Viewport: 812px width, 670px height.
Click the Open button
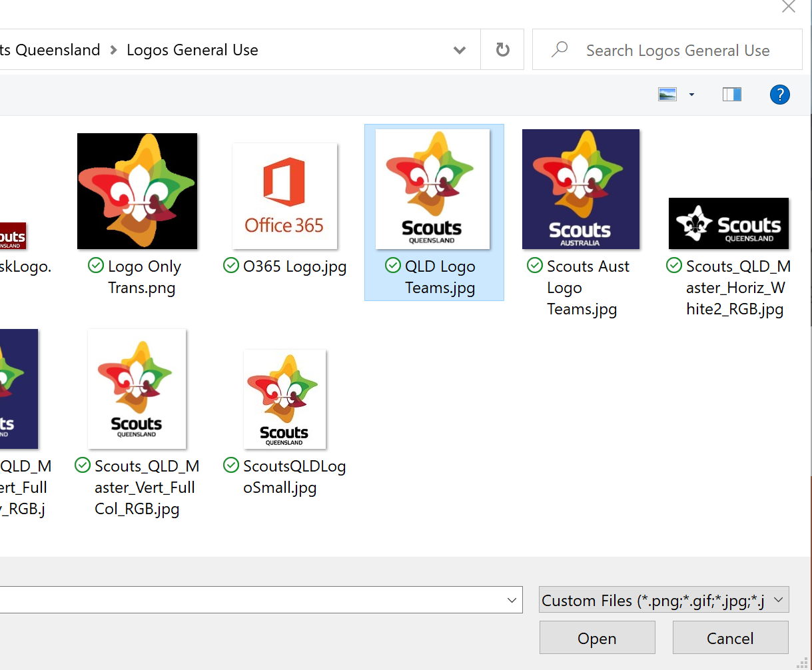coord(598,638)
